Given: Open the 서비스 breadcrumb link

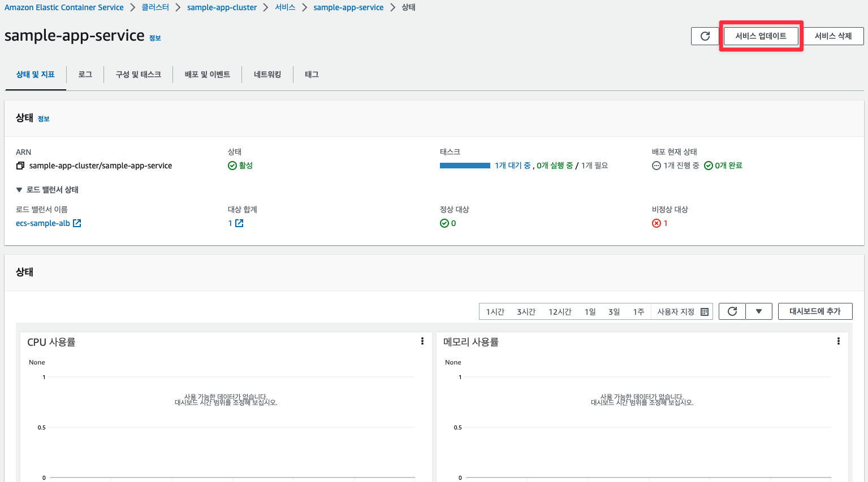Looking at the screenshot, I should tap(285, 7).
